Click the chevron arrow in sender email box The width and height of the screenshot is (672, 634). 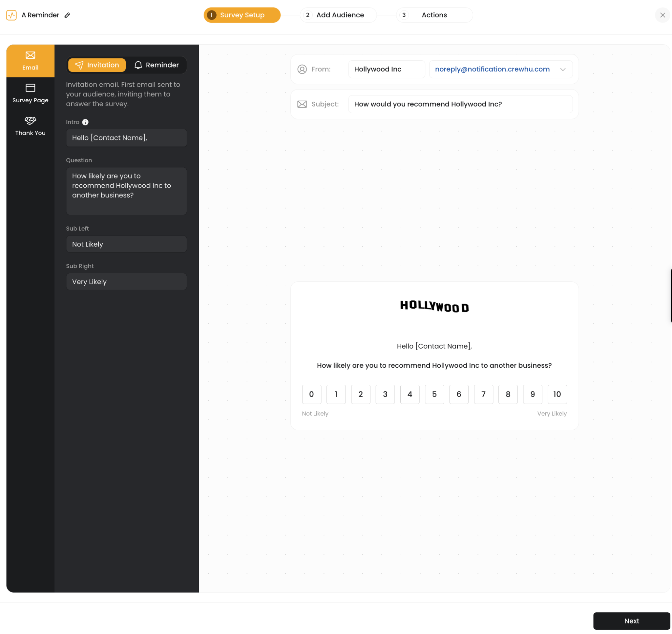click(x=563, y=70)
